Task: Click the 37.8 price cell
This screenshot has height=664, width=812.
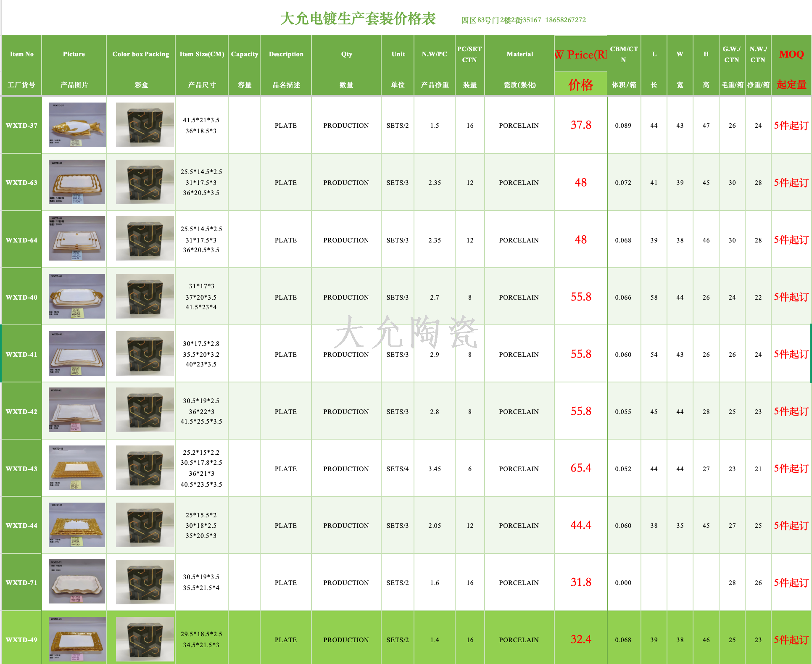Action: point(580,125)
